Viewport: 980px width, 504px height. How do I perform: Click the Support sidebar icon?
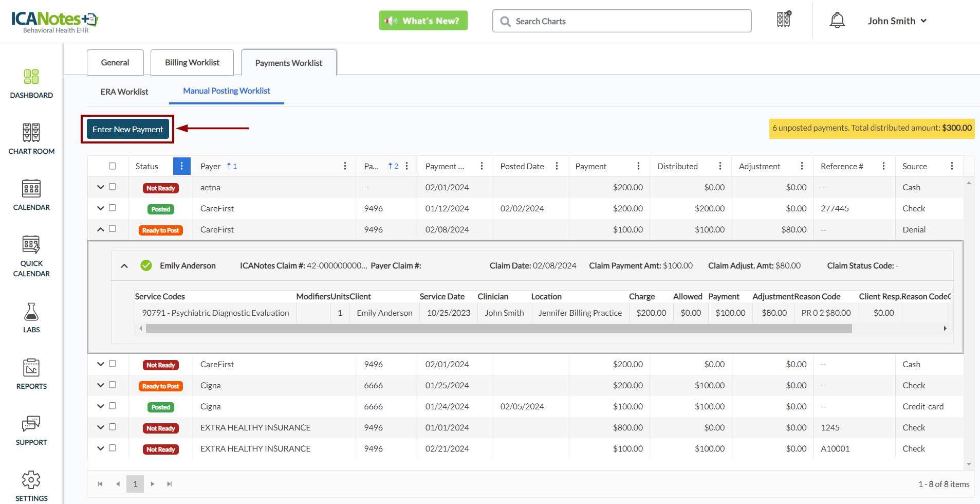pyautogui.click(x=31, y=430)
